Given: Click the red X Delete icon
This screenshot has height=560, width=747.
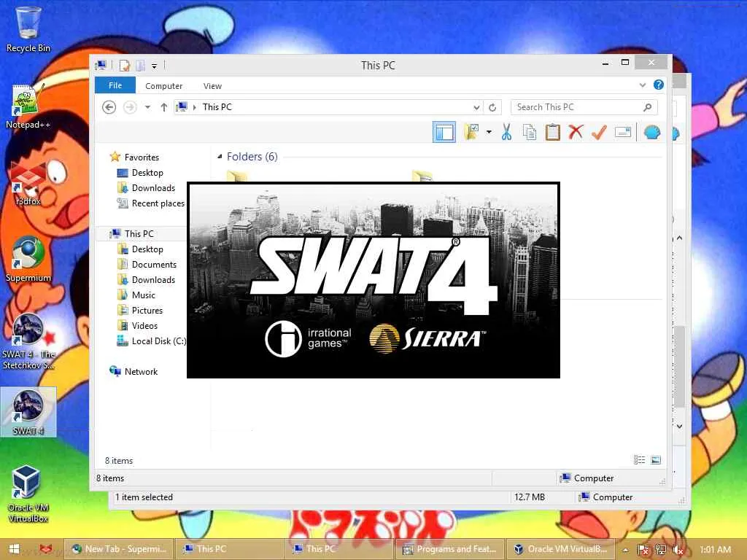Looking at the screenshot, I should tap(576, 132).
